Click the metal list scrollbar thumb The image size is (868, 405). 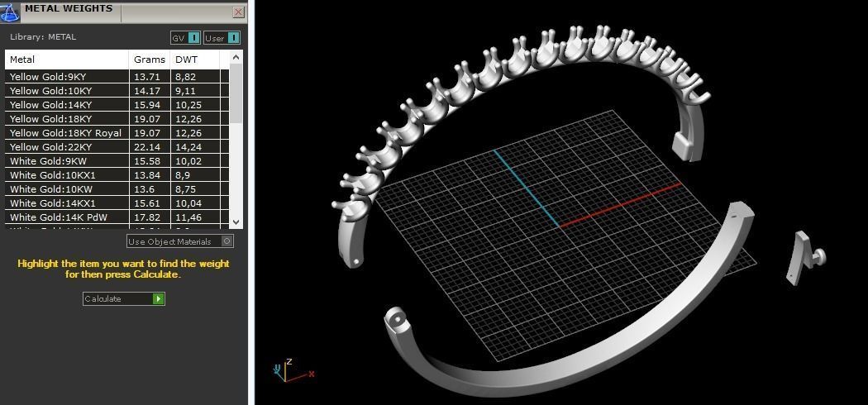point(236,93)
